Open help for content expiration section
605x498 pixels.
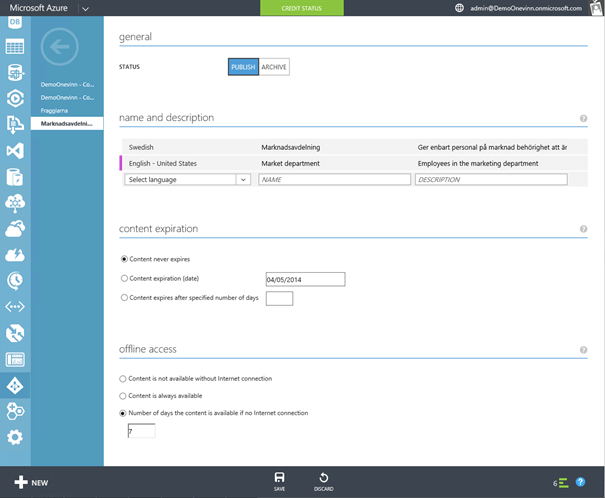tap(583, 229)
